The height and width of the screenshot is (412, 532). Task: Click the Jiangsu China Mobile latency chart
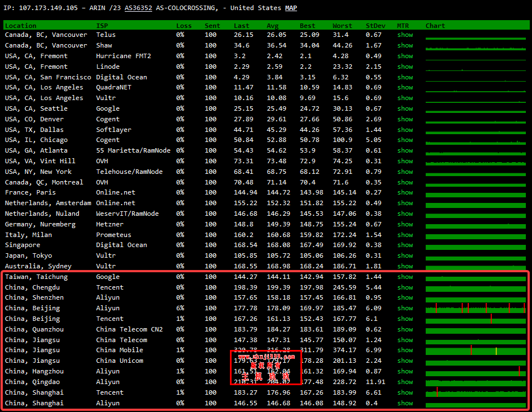point(475,351)
